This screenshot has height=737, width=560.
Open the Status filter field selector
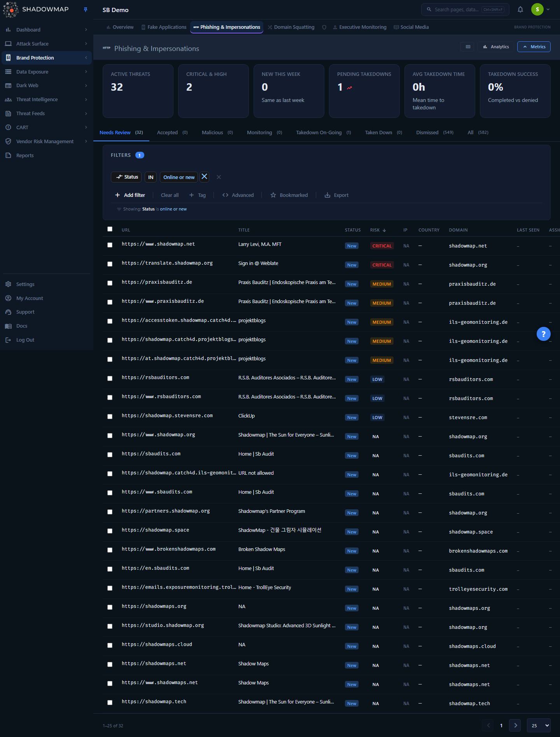tap(126, 177)
